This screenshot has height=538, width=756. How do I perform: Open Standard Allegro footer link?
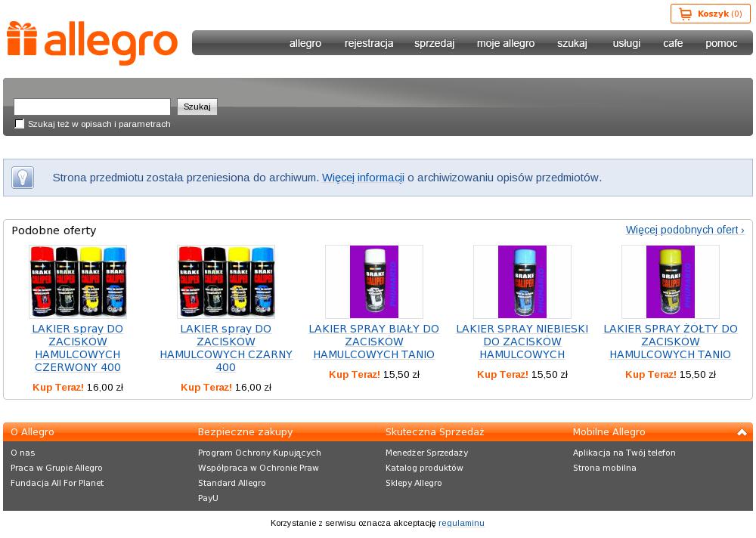(x=232, y=483)
